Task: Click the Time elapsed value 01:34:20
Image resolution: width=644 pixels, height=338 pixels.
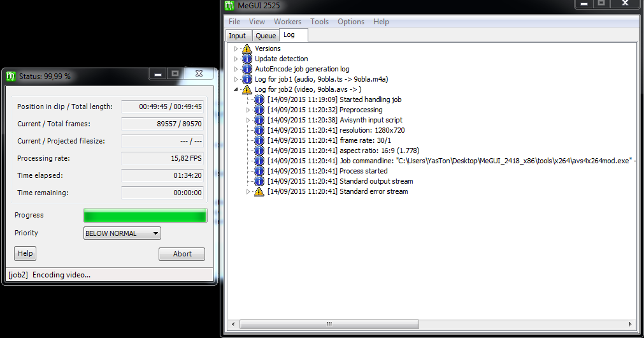Action: coord(162,175)
